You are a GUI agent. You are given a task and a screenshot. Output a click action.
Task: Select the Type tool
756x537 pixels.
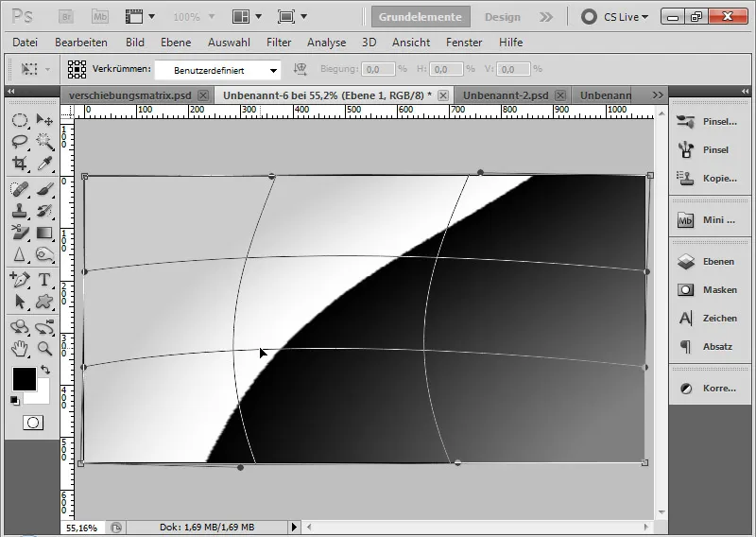(x=44, y=279)
